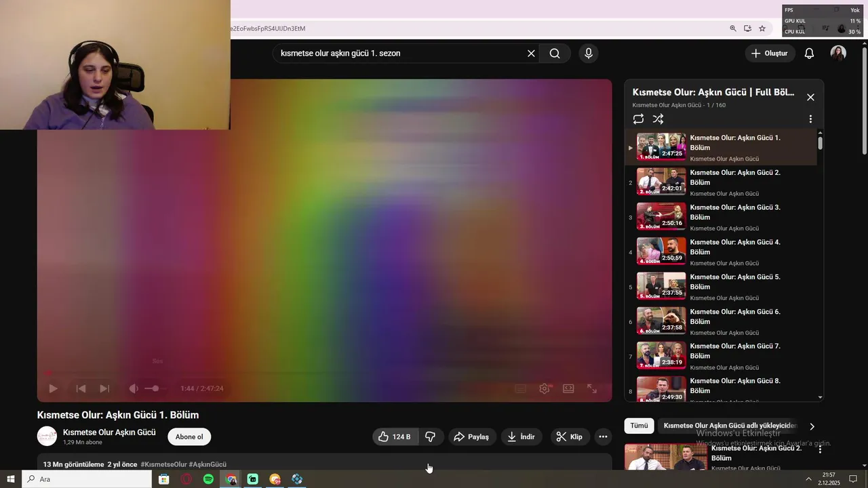Seek on the red video progress bar
The image size is (868, 488).
pyautogui.click(x=324, y=372)
